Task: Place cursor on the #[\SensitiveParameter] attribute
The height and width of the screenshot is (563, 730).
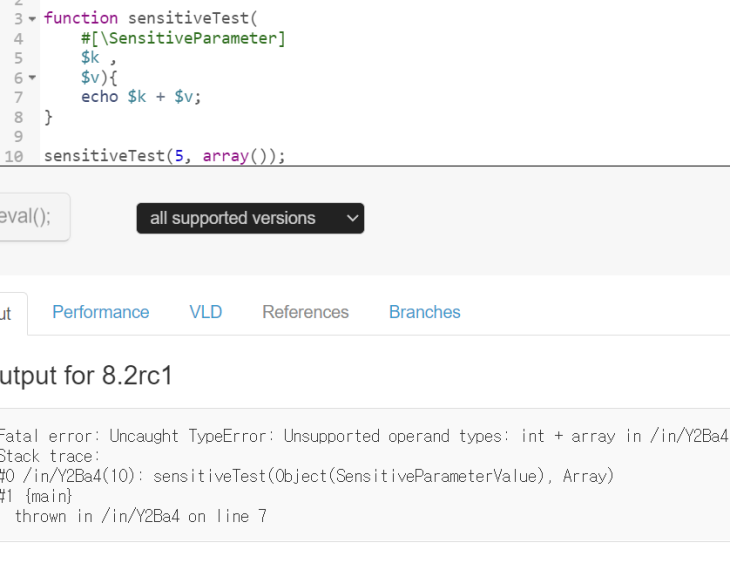Action: [x=183, y=38]
